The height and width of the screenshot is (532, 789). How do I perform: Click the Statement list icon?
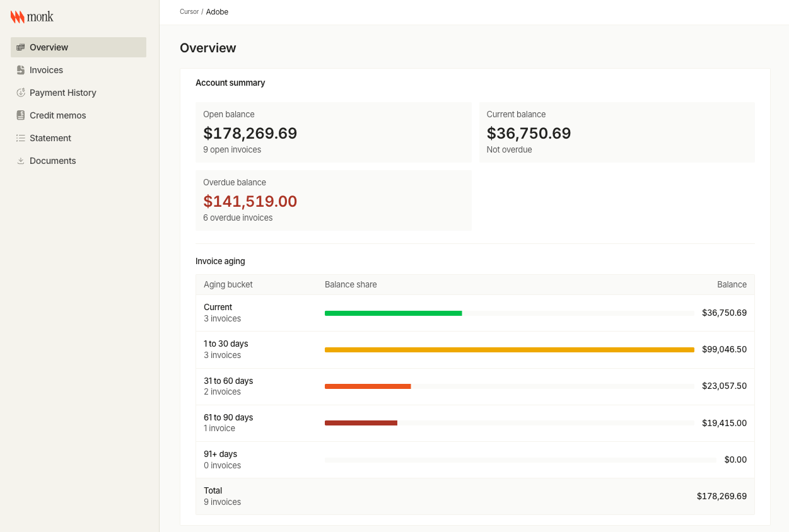click(x=21, y=138)
